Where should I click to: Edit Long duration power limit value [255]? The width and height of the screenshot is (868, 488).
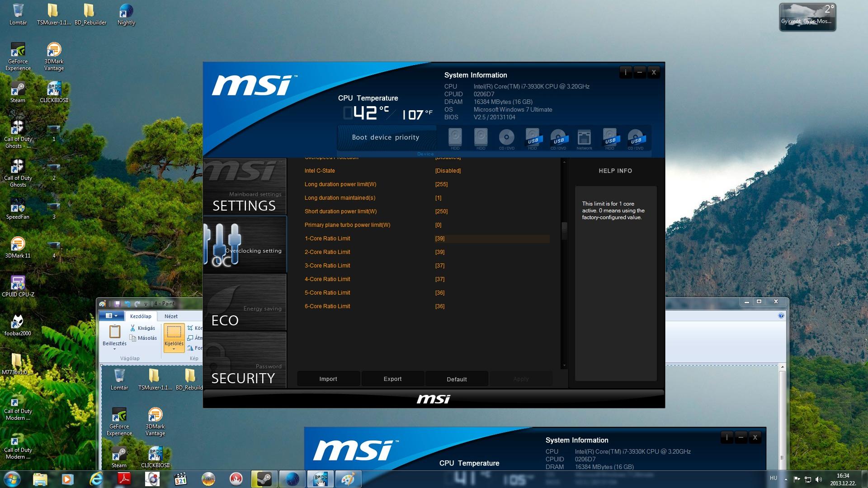pyautogui.click(x=441, y=184)
